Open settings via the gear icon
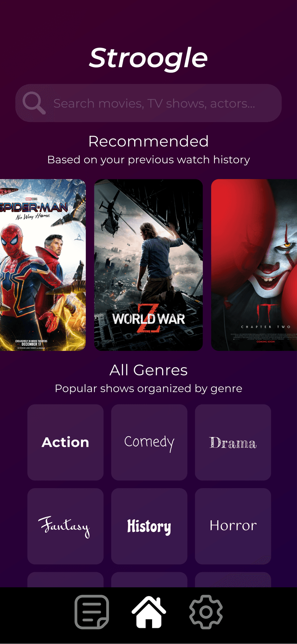This screenshot has width=297, height=644. (x=206, y=612)
